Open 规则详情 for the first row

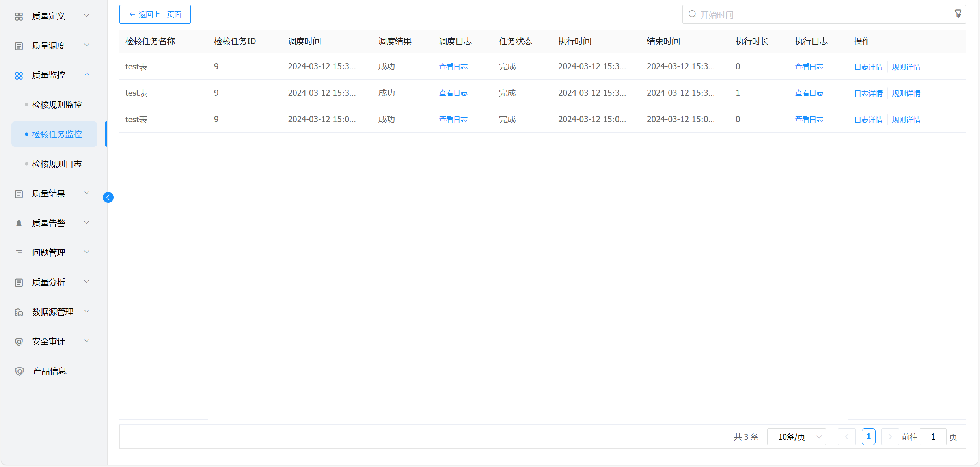point(906,67)
